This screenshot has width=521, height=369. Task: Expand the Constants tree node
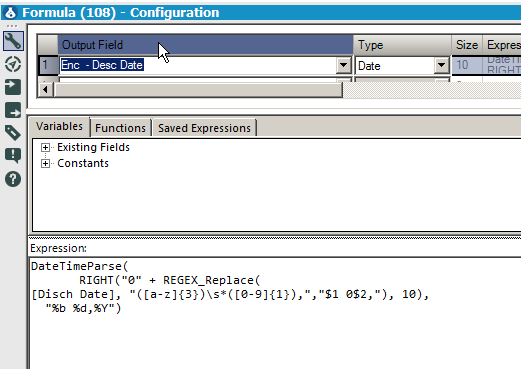(x=45, y=163)
